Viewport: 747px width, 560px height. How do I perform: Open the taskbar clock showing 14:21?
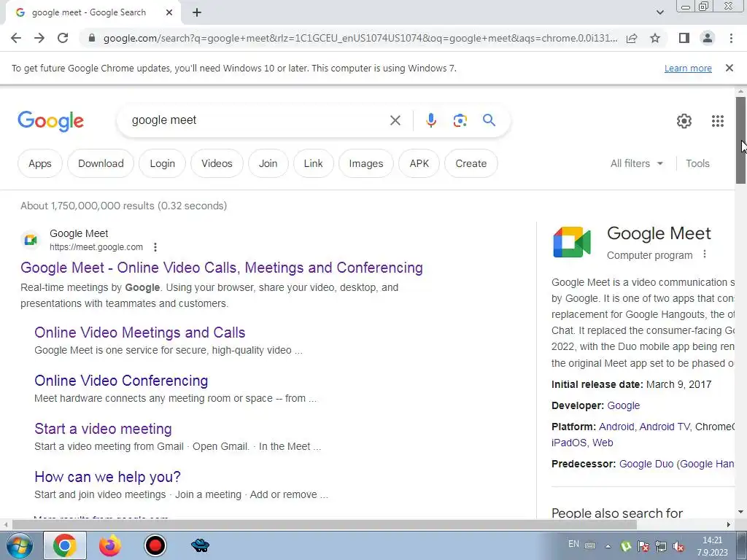point(712,546)
